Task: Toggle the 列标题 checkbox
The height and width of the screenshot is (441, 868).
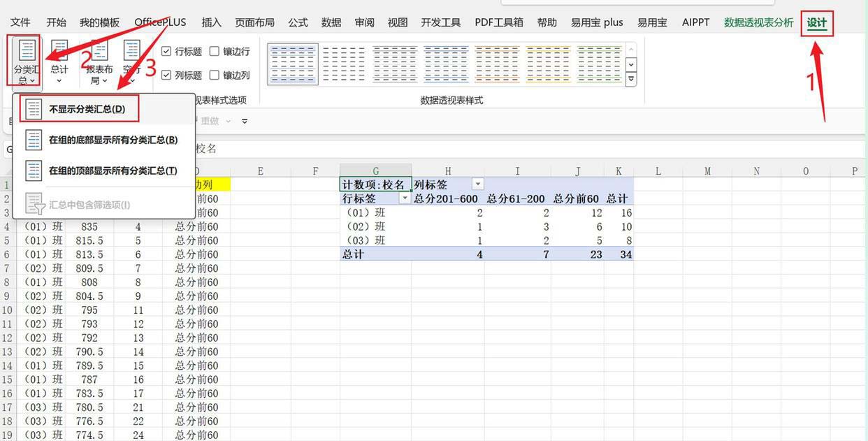Action: coord(166,75)
